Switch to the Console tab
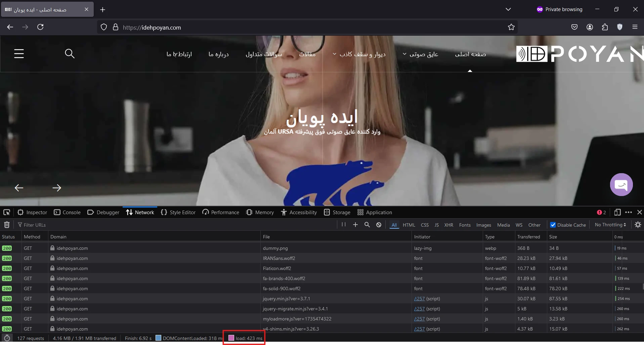644x345 pixels. pyautogui.click(x=68, y=212)
